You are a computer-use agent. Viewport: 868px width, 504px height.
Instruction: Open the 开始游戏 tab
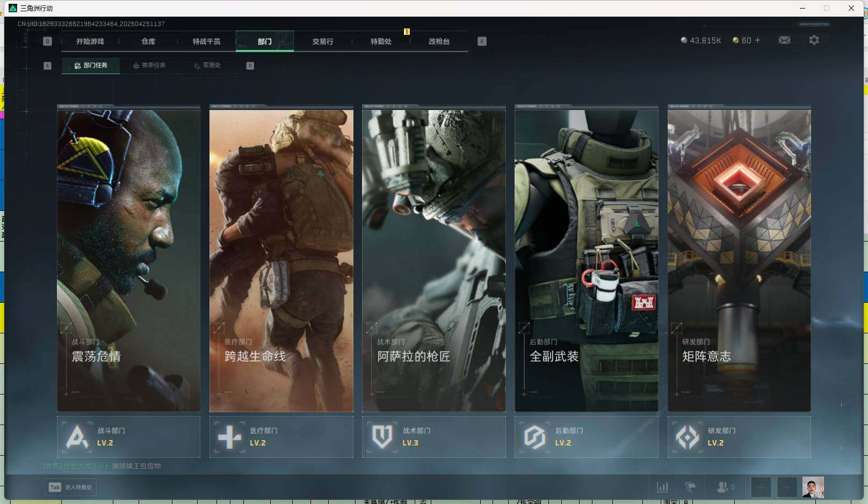(90, 41)
